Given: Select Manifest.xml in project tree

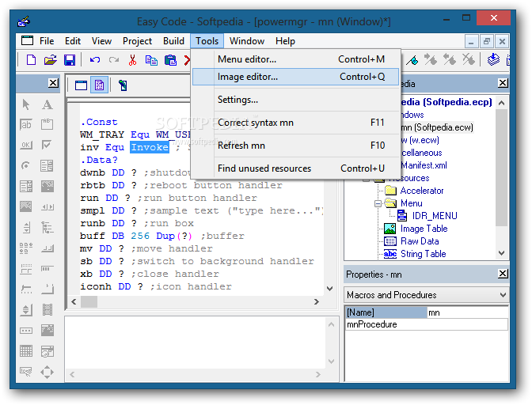Looking at the screenshot, I should pyautogui.click(x=424, y=165).
